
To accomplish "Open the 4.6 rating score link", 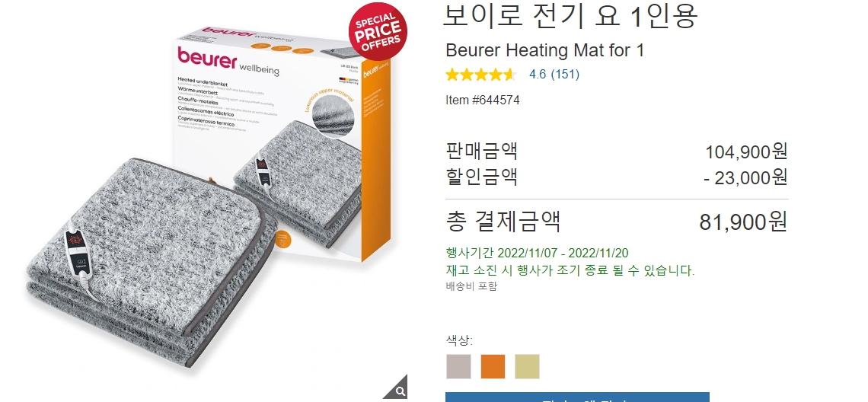I will [x=538, y=74].
